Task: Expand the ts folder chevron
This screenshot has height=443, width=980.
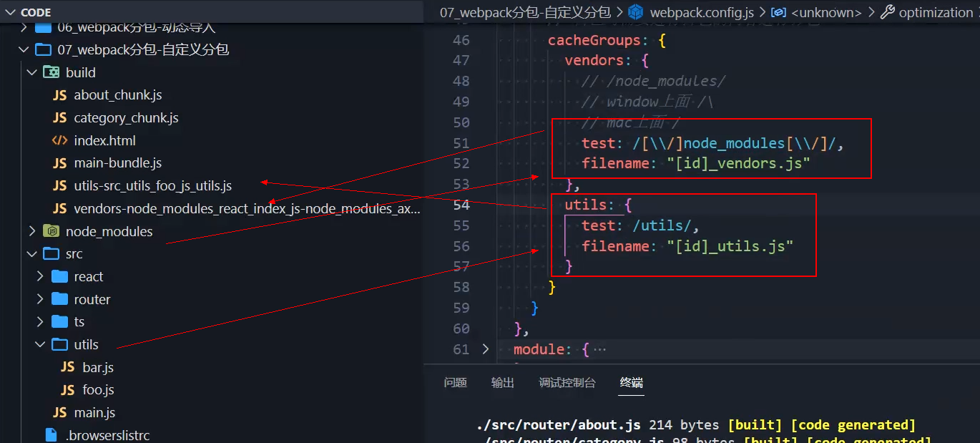Action: [x=40, y=321]
